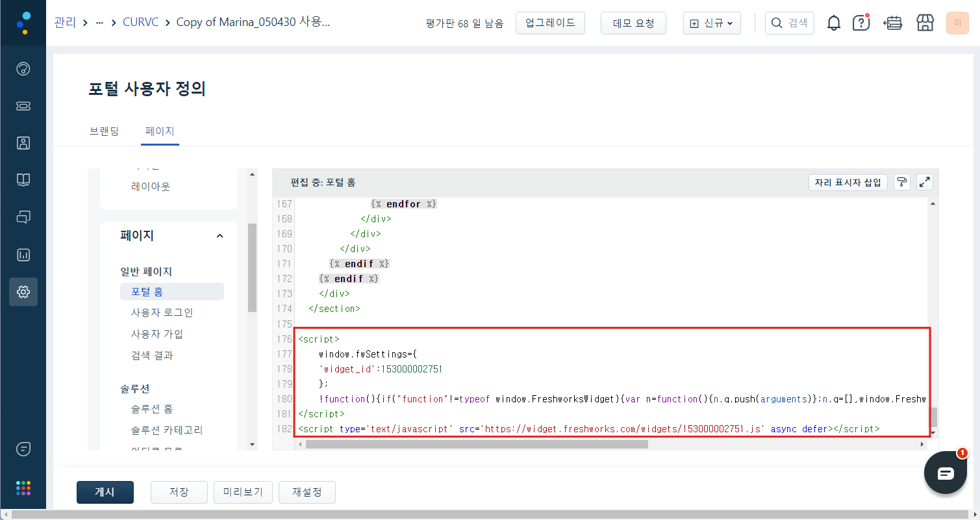Click editor scroll left arrow
The image size is (980, 520).
coord(300,444)
